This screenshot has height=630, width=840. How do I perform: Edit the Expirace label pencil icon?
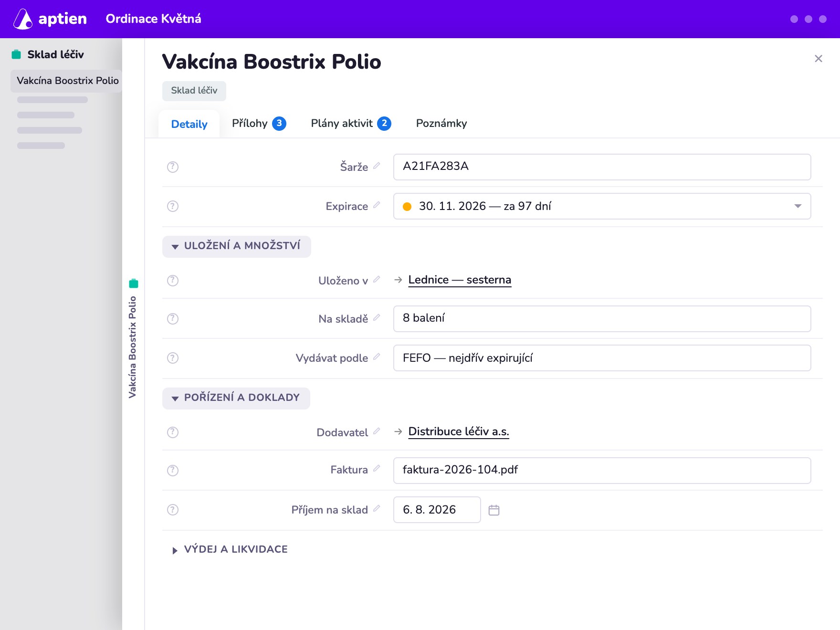tap(377, 205)
